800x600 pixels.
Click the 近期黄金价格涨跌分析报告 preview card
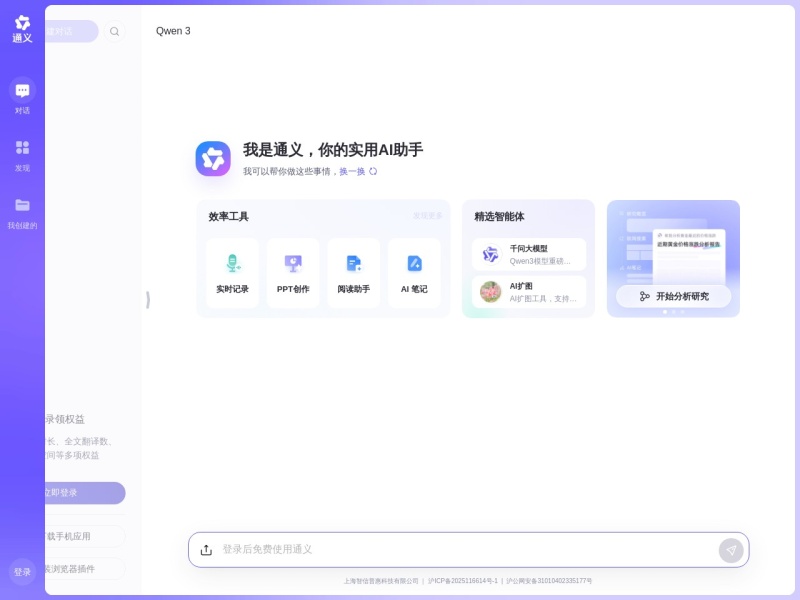(689, 256)
